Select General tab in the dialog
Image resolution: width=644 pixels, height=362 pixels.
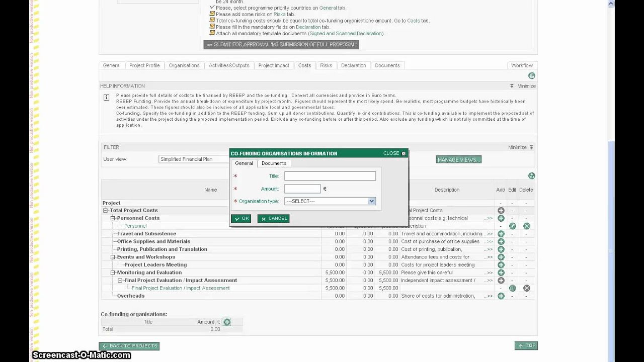point(244,163)
